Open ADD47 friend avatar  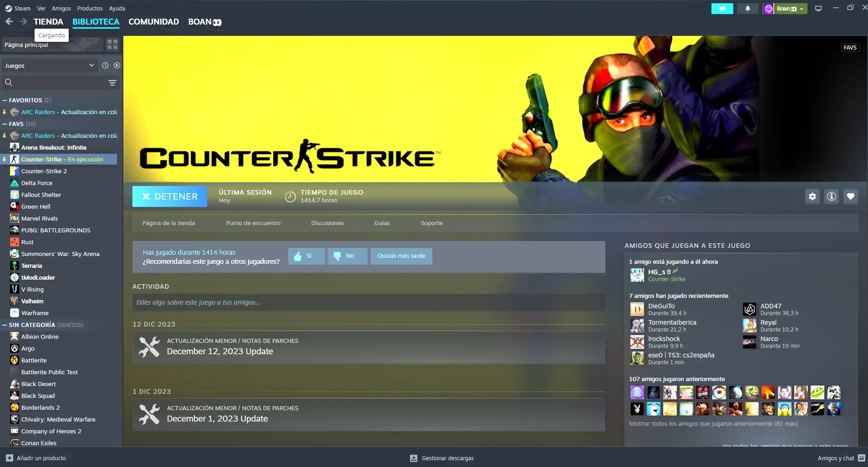[750, 309]
